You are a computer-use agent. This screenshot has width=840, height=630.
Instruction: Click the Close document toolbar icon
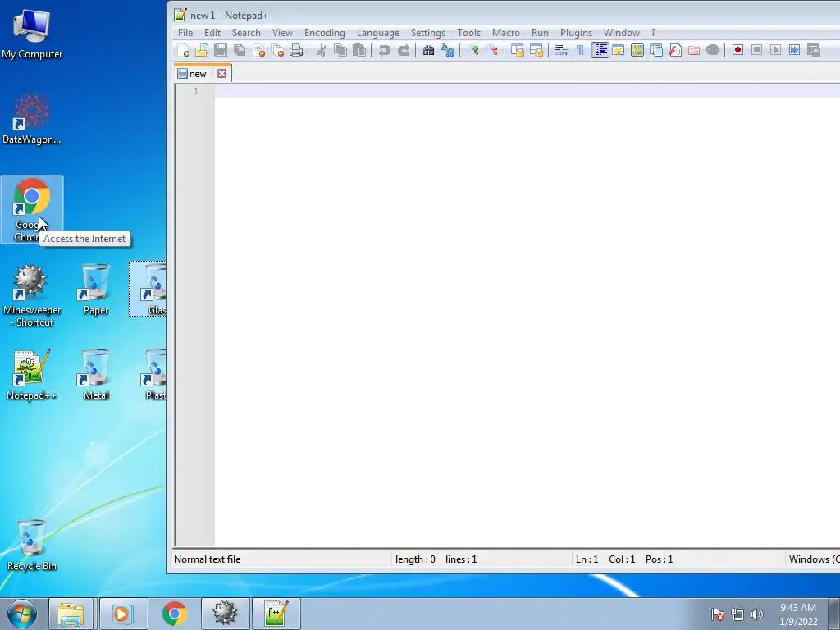[x=258, y=50]
